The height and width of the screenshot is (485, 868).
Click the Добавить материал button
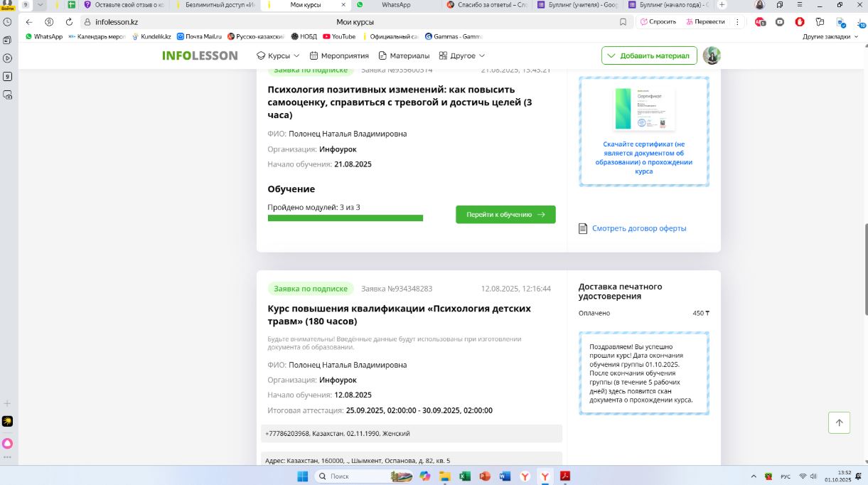pos(648,55)
